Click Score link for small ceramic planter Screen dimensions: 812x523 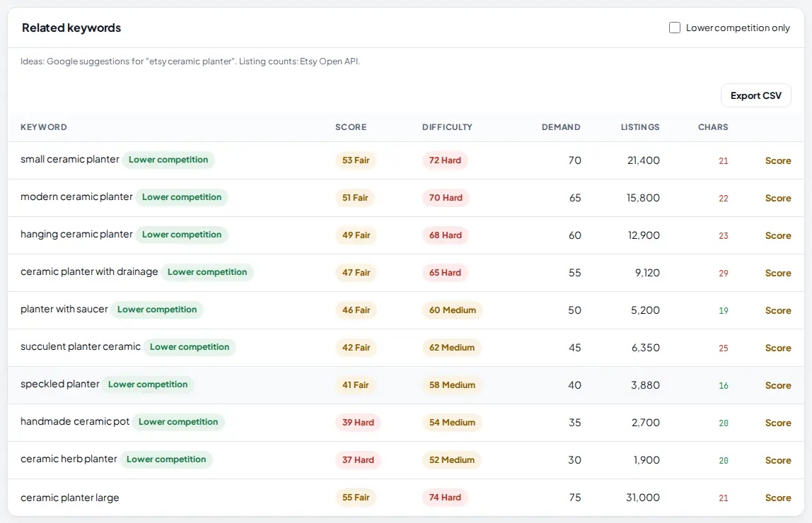778,160
